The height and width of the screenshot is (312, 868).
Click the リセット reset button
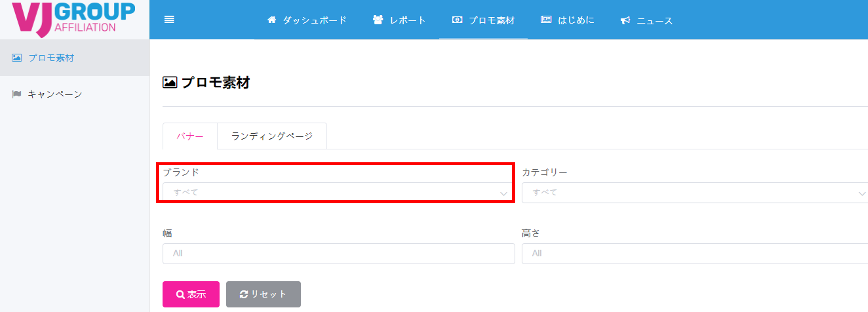(x=263, y=294)
